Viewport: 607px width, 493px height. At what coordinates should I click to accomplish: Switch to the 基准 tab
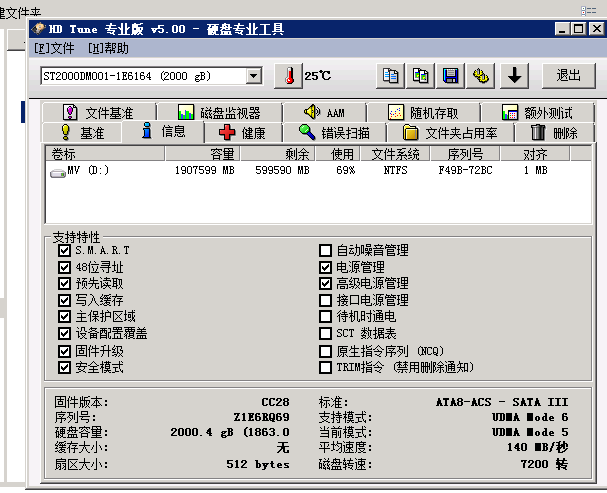[82, 133]
